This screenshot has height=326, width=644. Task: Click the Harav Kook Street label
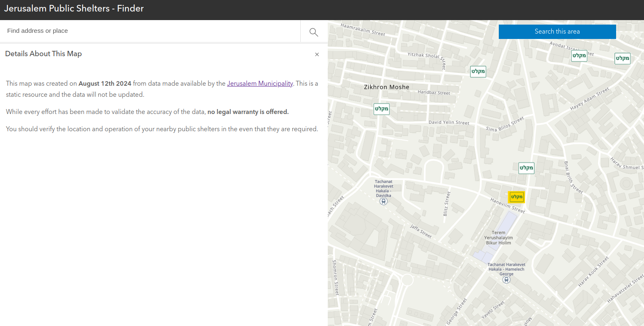pos(594,271)
